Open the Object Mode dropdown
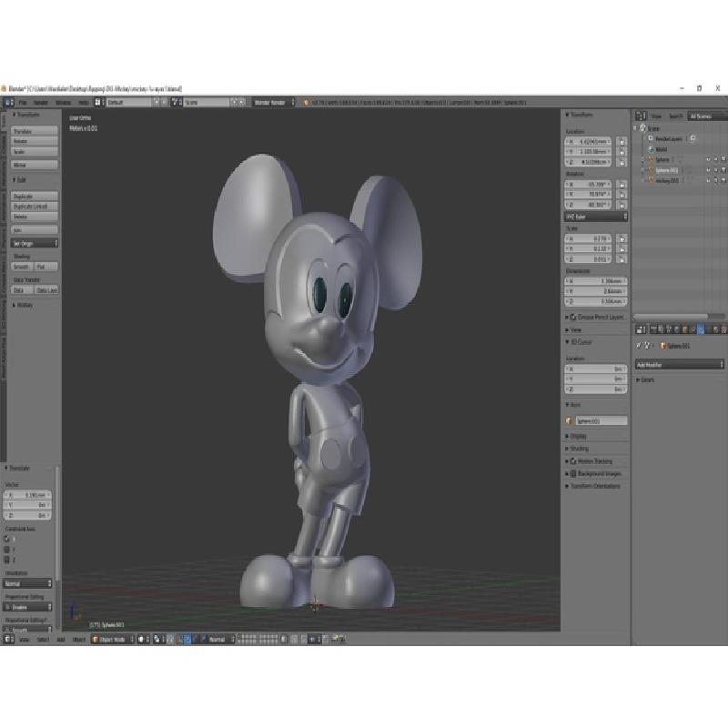This screenshot has height=728, width=728. 112,640
